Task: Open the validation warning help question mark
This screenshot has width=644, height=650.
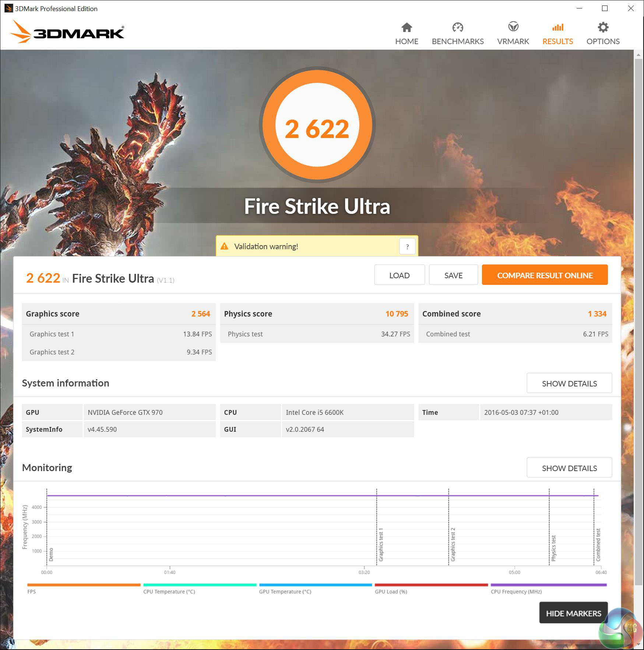Action: [407, 247]
